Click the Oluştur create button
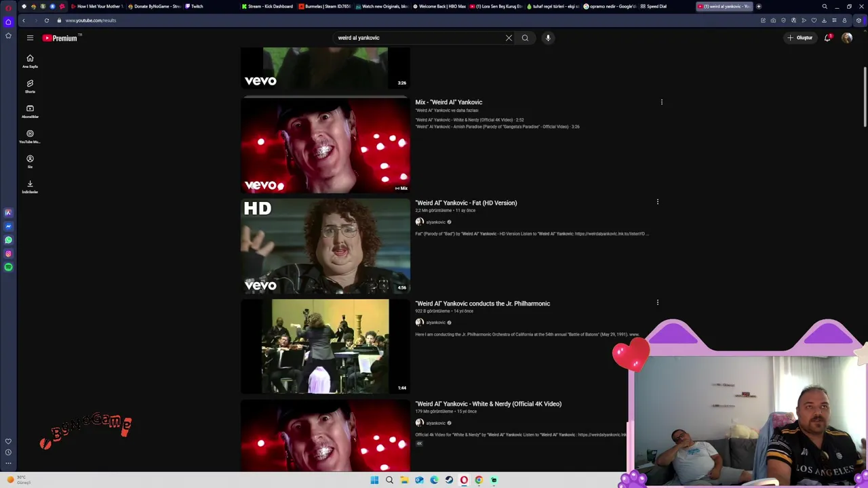Image resolution: width=868 pixels, height=488 pixels. click(800, 38)
